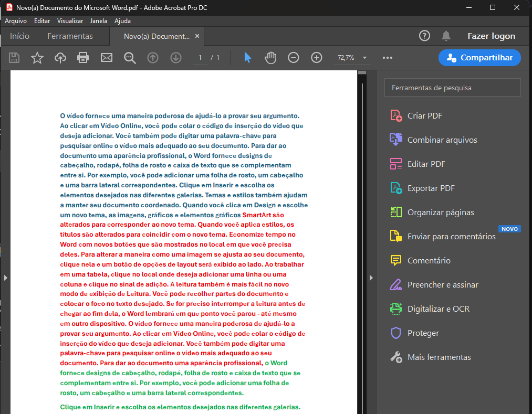This screenshot has height=414, width=532.
Task: Open the Janela menu
Action: click(x=99, y=21)
